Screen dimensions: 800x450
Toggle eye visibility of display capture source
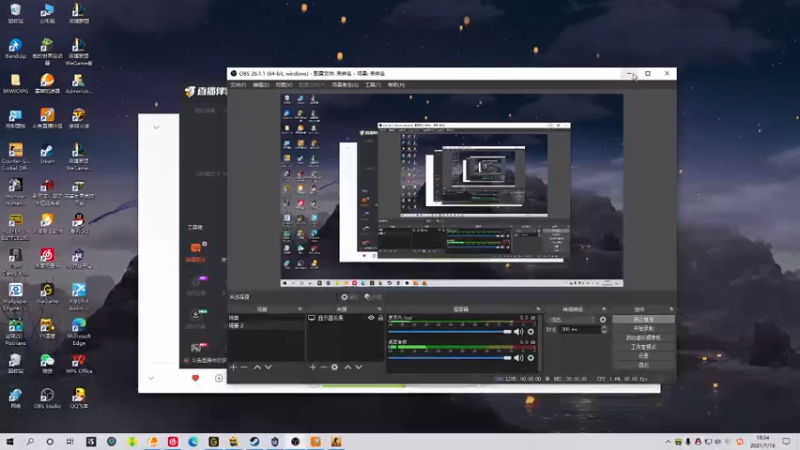[371, 318]
